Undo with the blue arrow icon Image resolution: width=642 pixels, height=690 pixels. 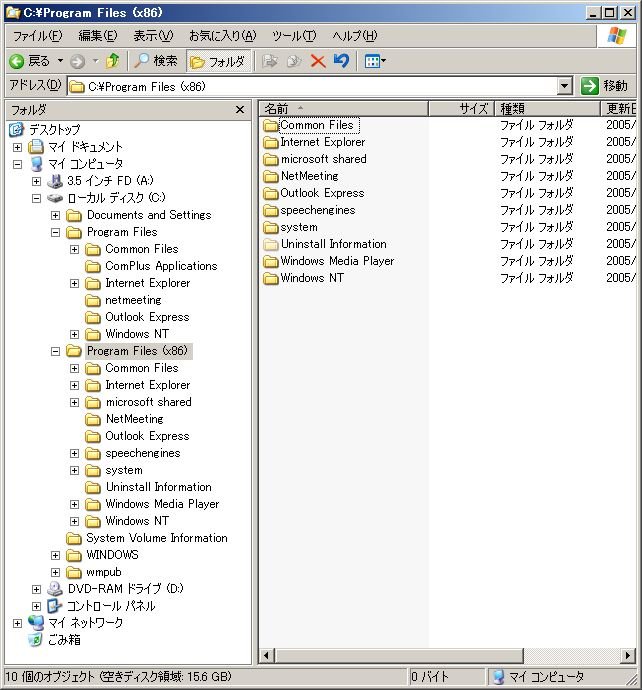(x=341, y=61)
